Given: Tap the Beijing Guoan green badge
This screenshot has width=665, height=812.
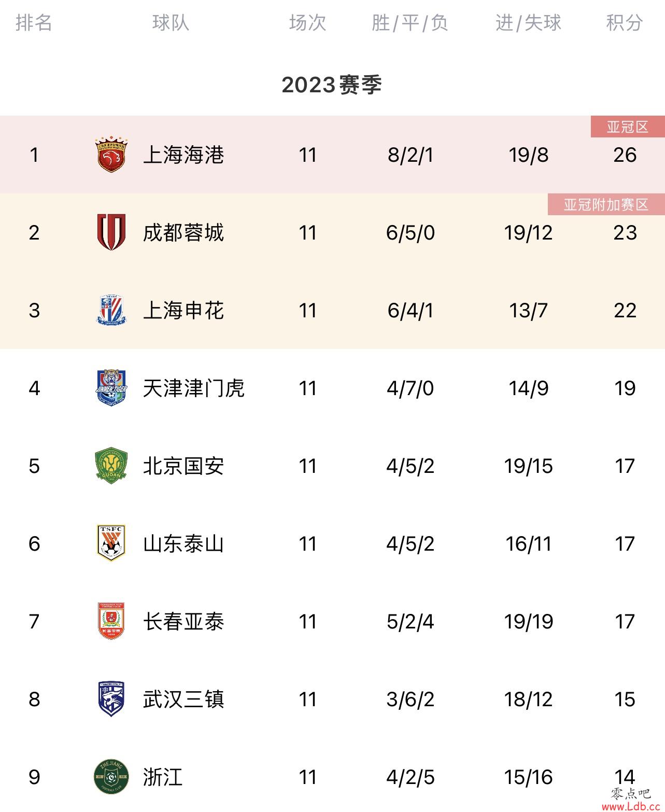Looking at the screenshot, I should [111, 466].
